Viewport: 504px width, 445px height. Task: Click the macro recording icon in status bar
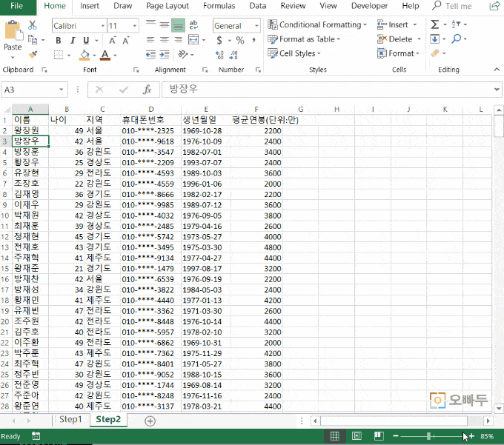(36, 436)
